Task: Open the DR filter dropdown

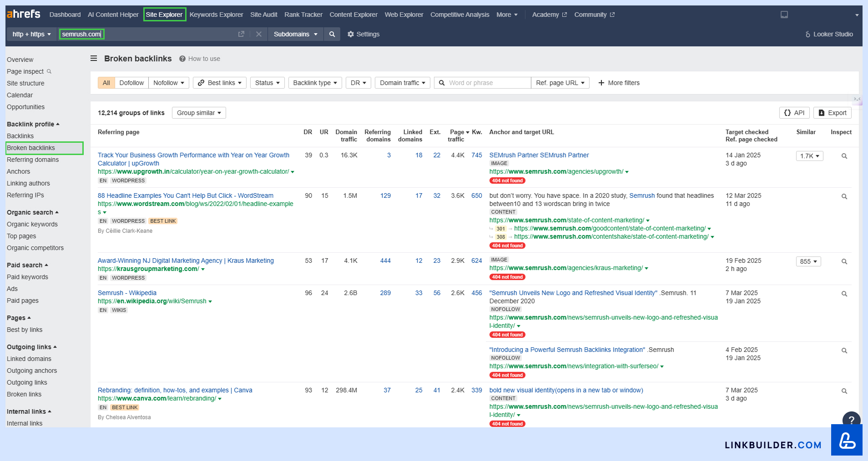Action: 358,83
